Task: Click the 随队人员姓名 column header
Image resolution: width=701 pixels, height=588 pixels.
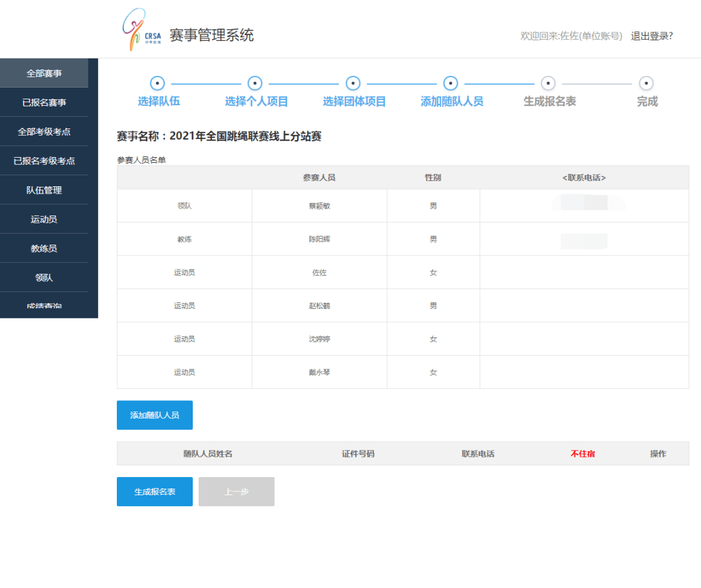Action: coord(208,454)
